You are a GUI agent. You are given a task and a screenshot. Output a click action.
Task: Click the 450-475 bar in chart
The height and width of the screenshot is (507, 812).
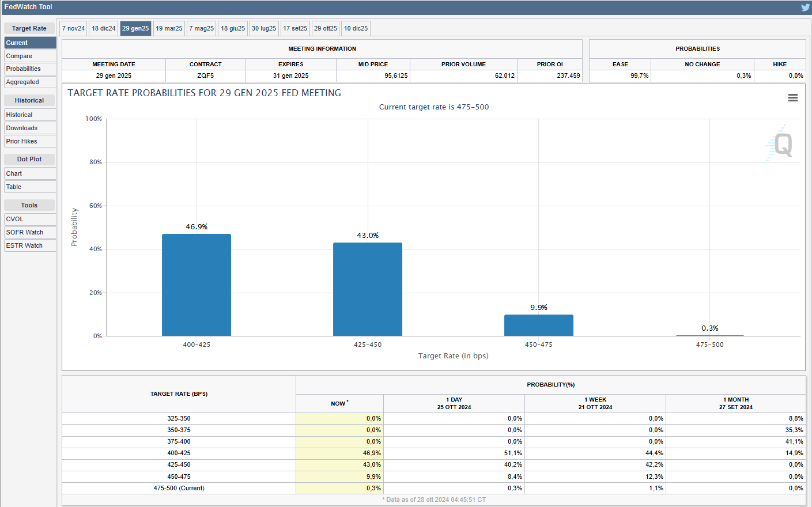tap(538, 326)
